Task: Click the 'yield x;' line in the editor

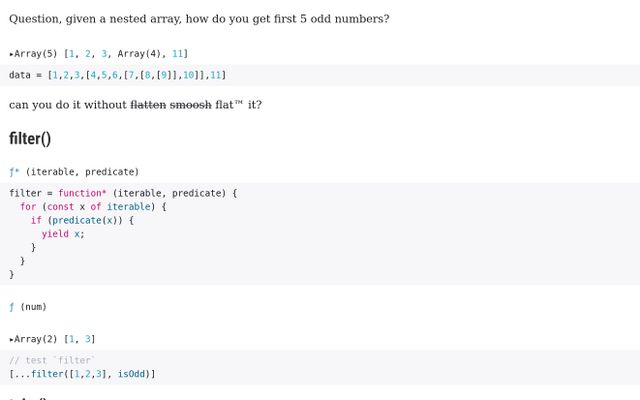Action: [x=63, y=234]
